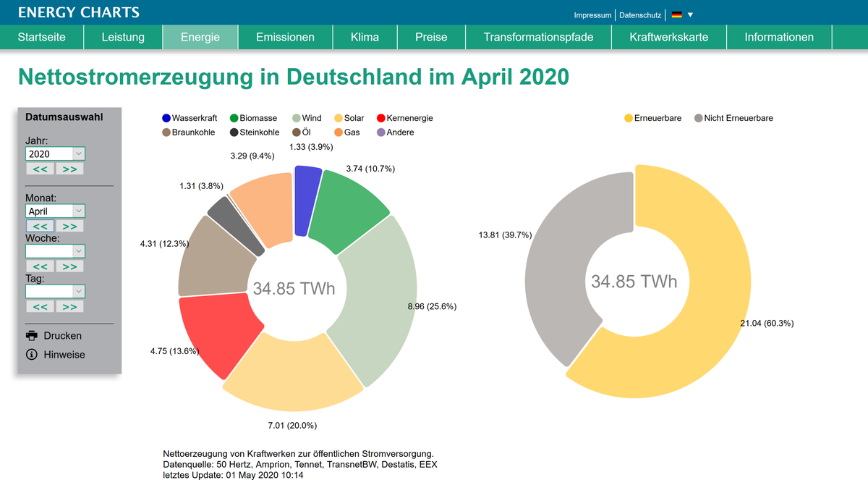Image resolution: width=868 pixels, height=480 pixels.
Task: Open the empty Tag dropdown
Action: pos(55,291)
